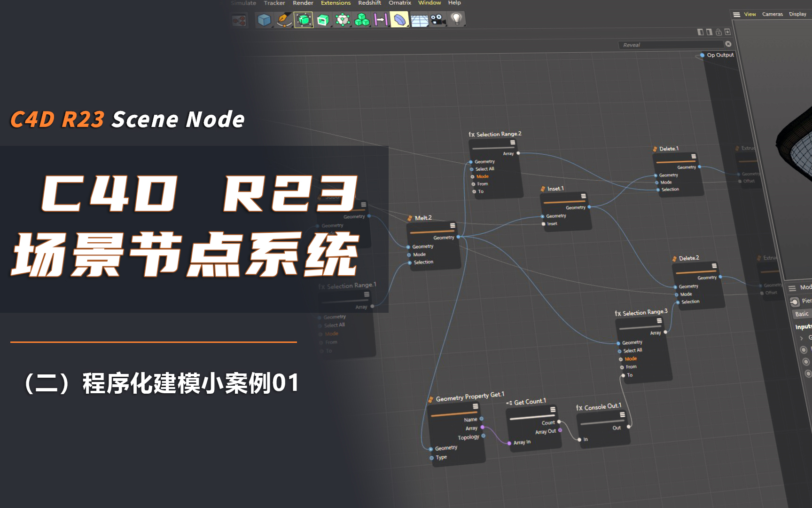Click Array output port on Selection Range.2
This screenshot has width=812, height=508.
(x=518, y=153)
